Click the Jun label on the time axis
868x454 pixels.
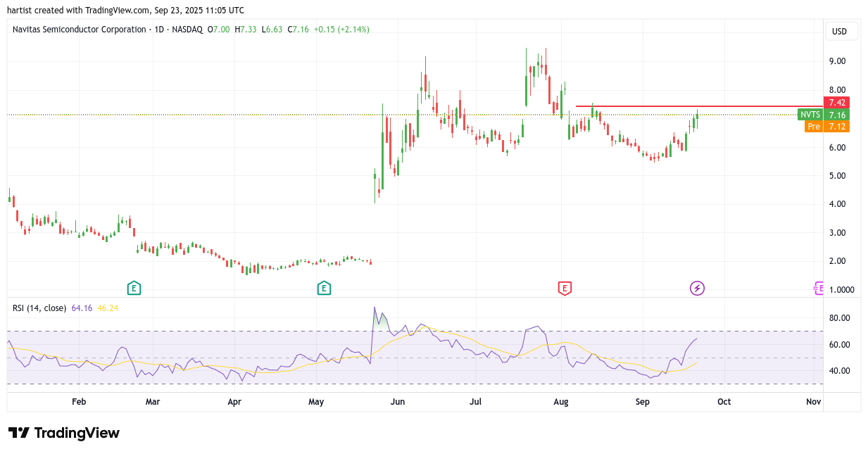point(397,402)
